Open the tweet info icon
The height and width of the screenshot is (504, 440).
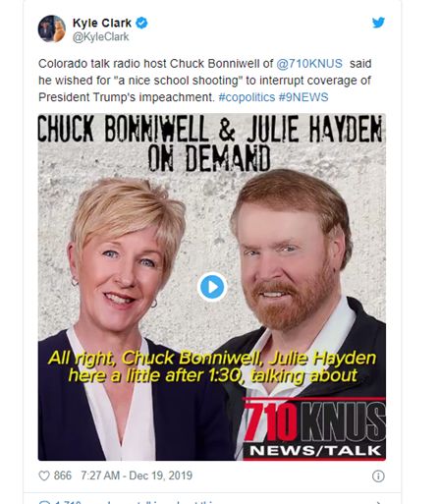coord(378,476)
